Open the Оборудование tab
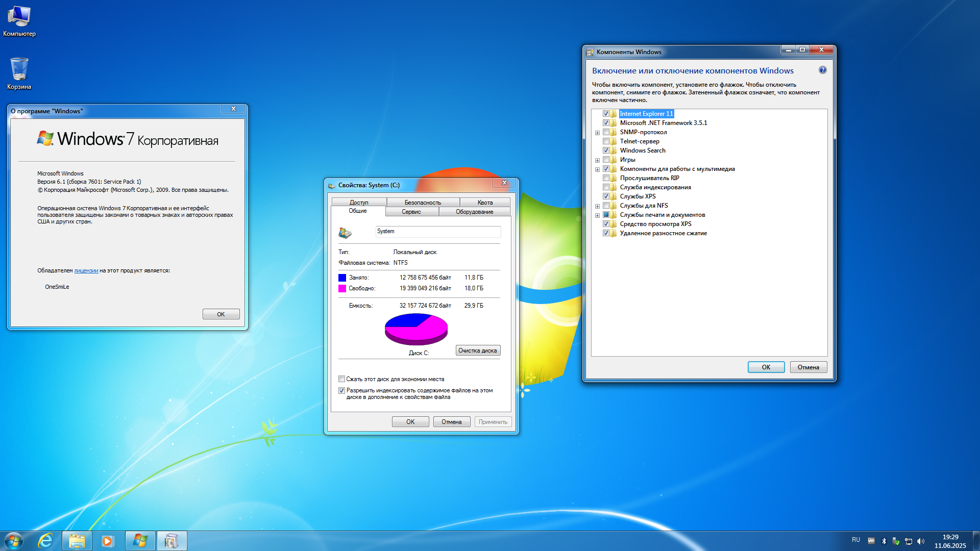Image resolution: width=980 pixels, height=551 pixels. coord(475,212)
